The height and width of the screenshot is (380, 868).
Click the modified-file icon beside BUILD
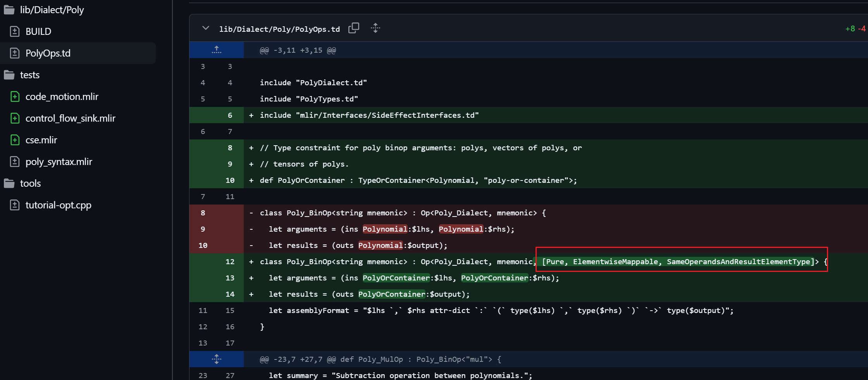point(15,31)
